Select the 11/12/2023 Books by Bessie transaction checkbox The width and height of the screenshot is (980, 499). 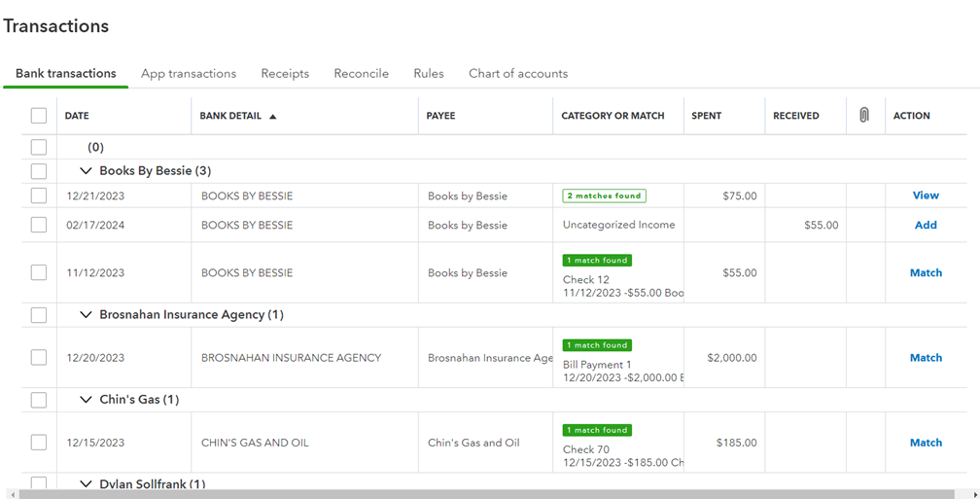39,272
